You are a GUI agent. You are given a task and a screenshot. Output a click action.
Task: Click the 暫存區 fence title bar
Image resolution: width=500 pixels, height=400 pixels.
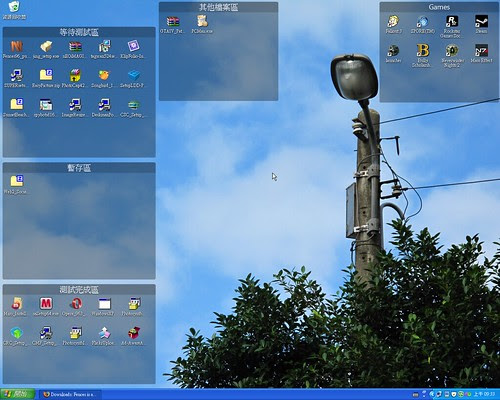tap(79, 168)
